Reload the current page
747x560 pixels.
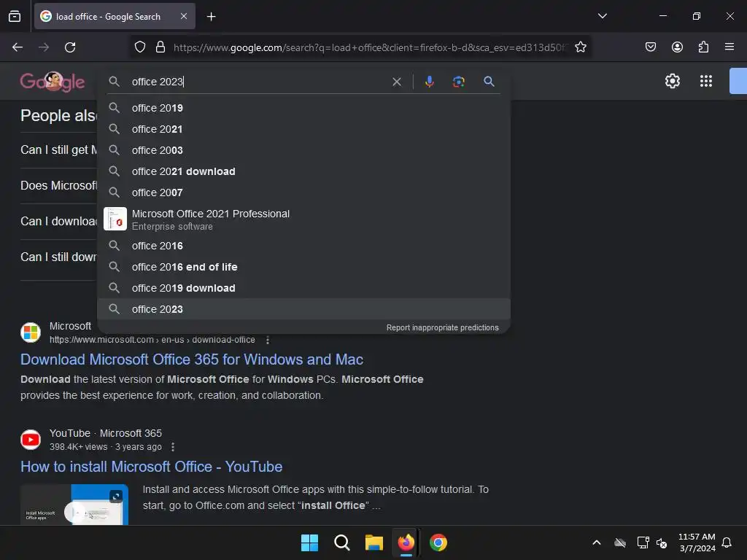[70, 47]
